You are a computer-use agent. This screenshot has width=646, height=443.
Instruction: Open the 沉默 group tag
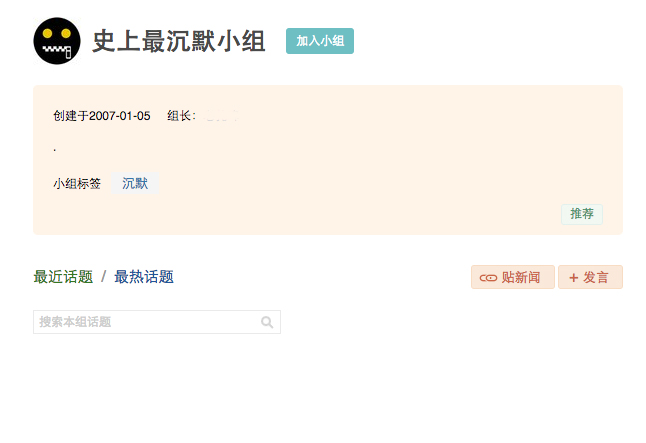135,184
